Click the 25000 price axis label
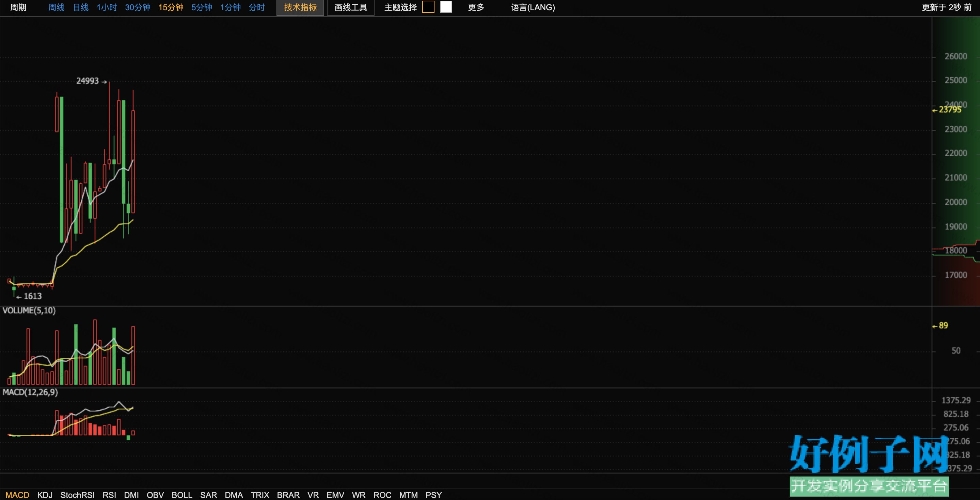Viewport: 980px width, 500px height. coord(955,80)
